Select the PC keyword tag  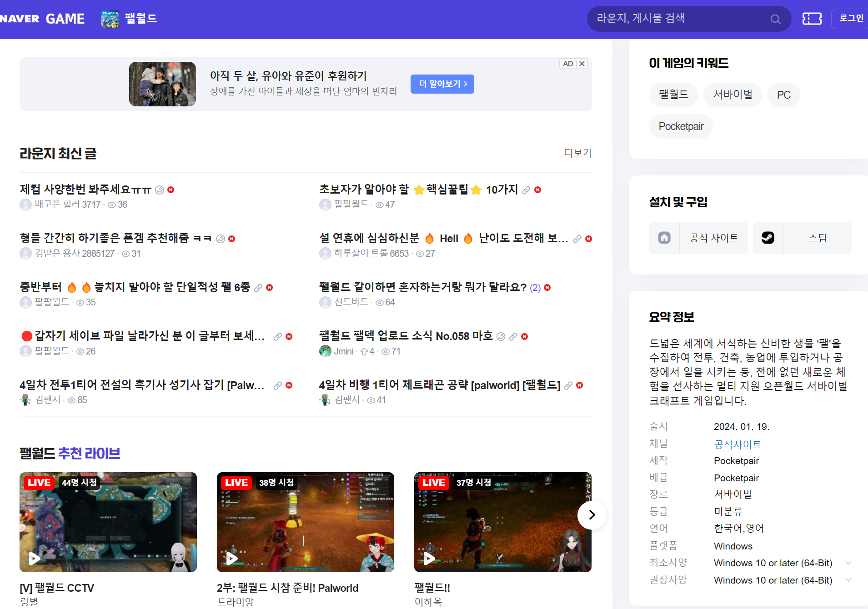[x=784, y=95]
